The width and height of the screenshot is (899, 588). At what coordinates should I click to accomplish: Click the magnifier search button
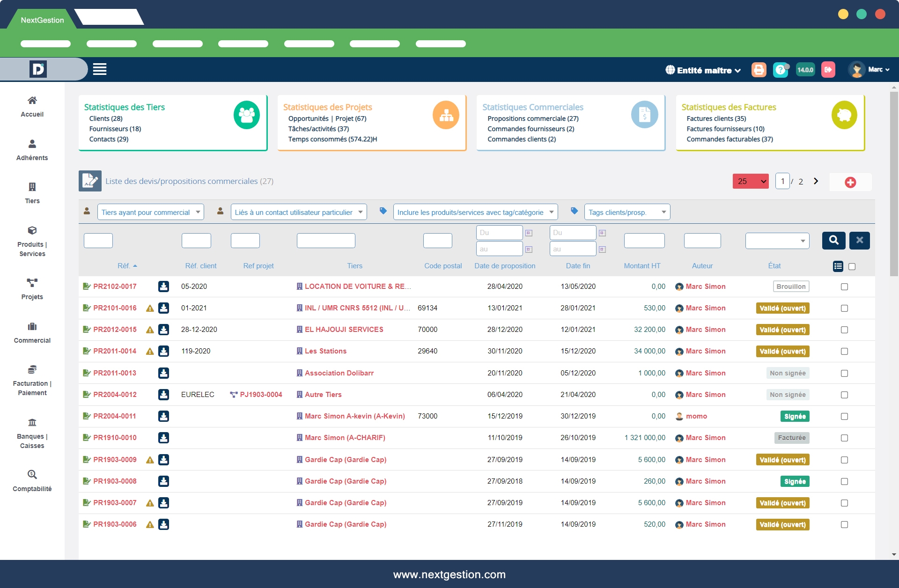click(833, 240)
